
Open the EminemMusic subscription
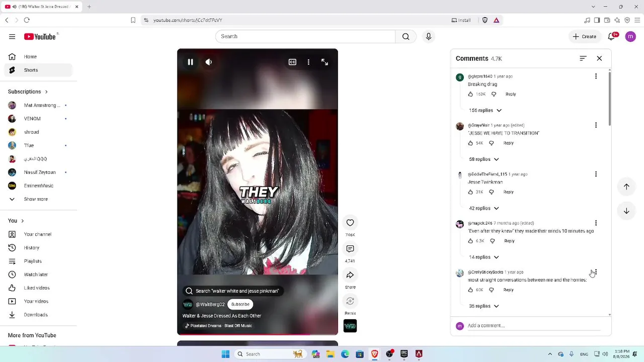tap(38, 186)
